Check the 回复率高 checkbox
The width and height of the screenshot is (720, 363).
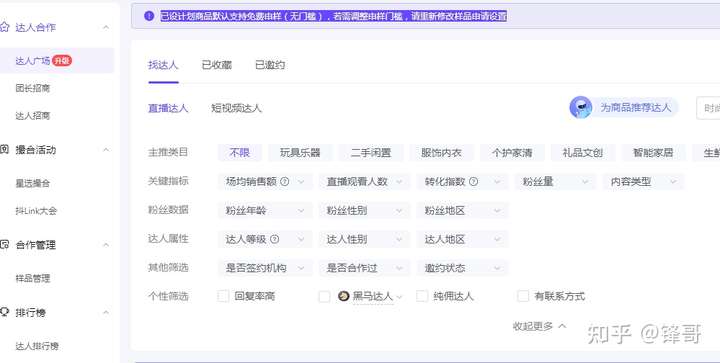point(223,296)
